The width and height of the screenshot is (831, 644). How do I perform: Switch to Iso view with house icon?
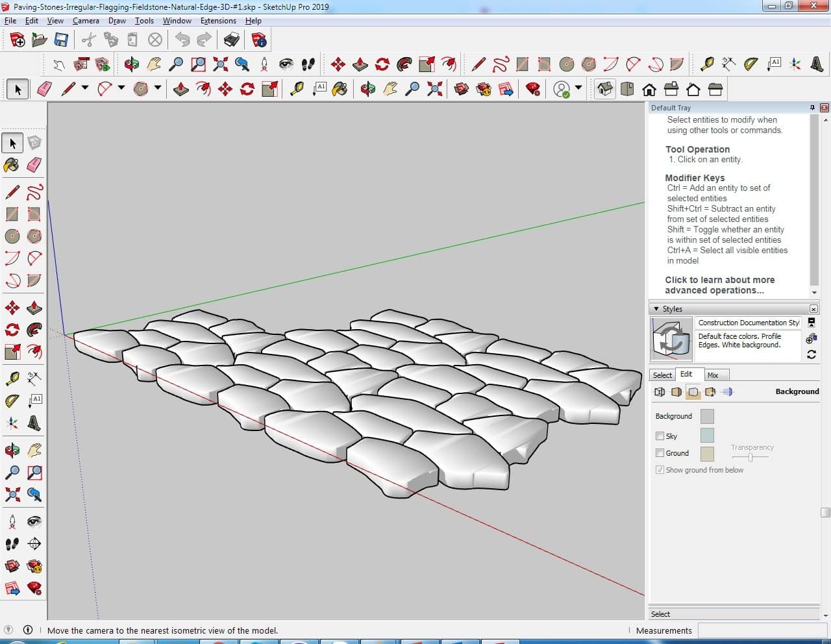coord(605,89)
